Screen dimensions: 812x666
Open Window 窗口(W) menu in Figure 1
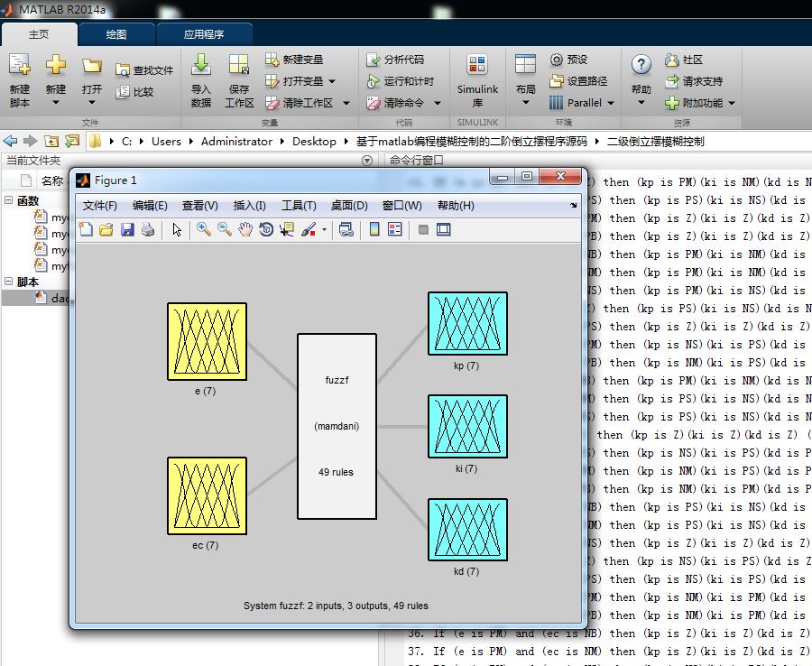401,206
